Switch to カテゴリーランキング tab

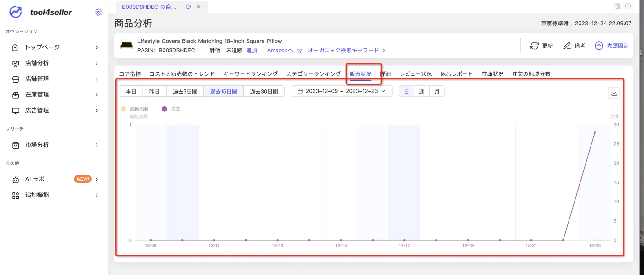[314, 74]
